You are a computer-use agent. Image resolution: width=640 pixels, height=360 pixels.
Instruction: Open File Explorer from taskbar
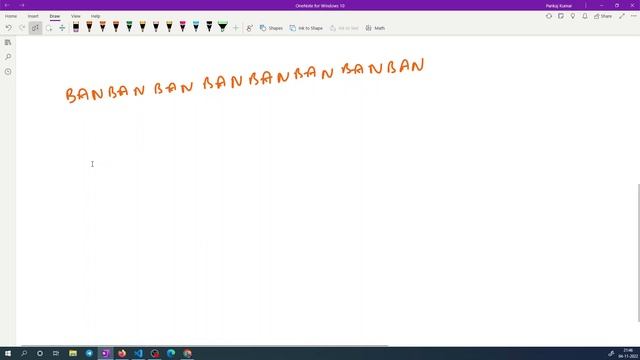coord(73,353)
